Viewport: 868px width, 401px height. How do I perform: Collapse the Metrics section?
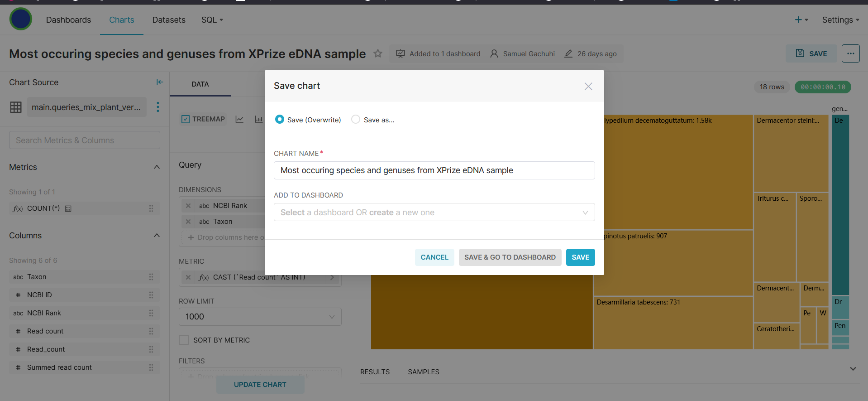point(157,167)
